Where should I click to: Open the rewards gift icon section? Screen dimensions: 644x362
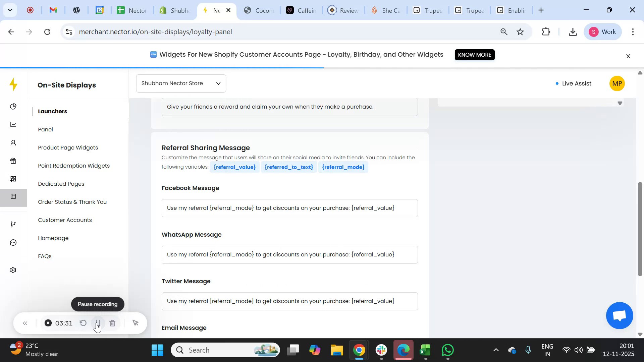[13, 161]
